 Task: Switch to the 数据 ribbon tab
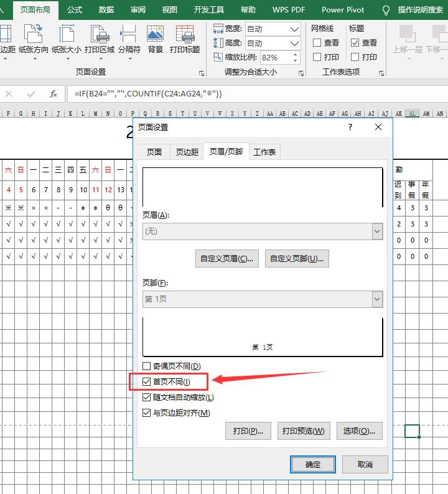106,10
